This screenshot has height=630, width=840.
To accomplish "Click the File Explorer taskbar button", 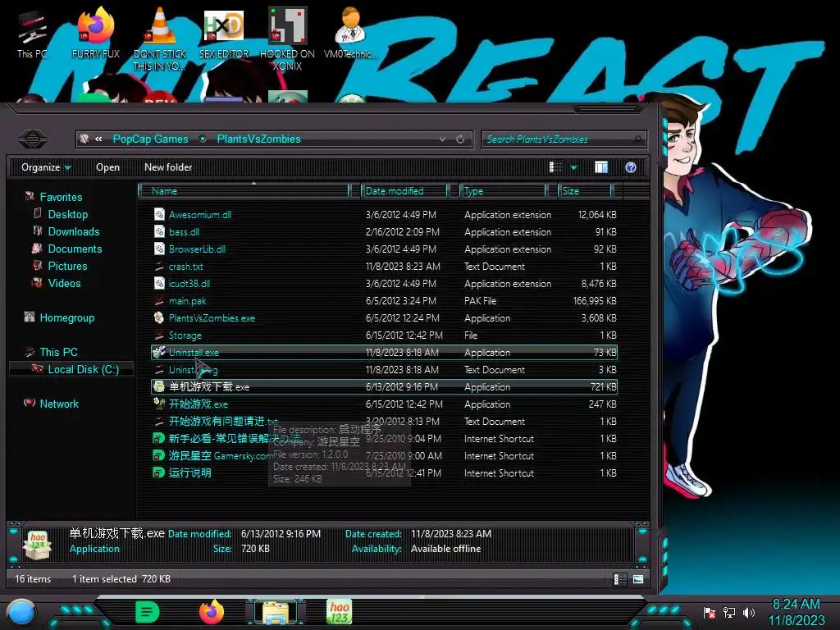I will 276,612.
